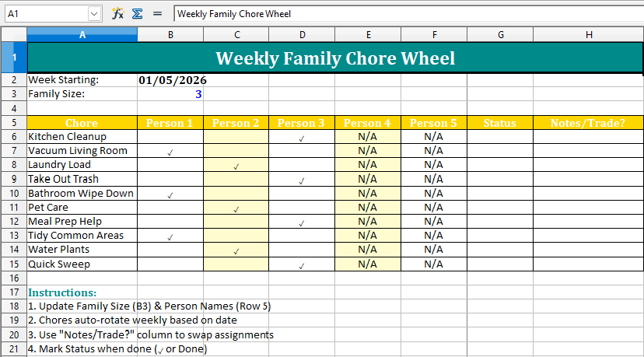This screenshot has height=357, width=644.
Task: Click the Laundry Load checkmark under Person 2
Action: (236, 166)
